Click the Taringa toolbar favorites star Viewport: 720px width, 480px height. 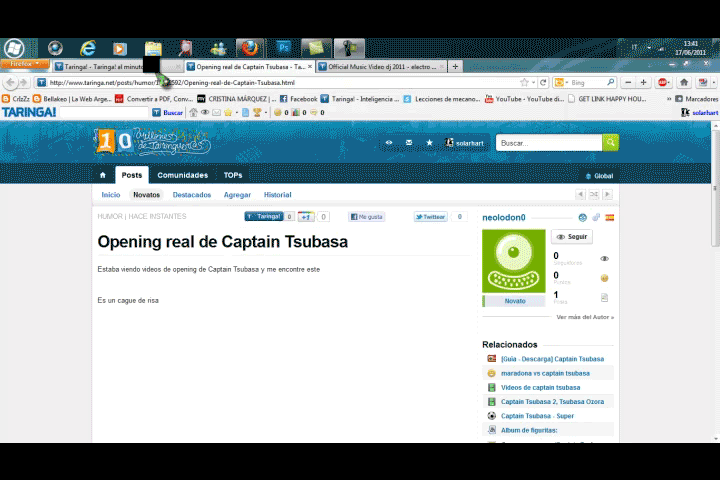coord(228,113)
